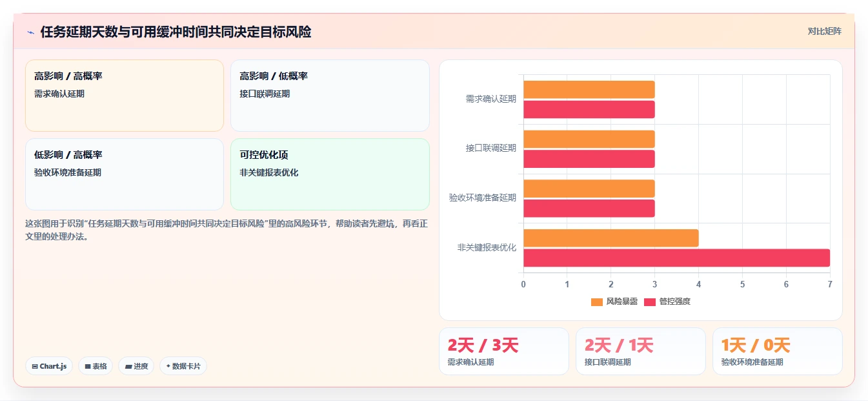Viewport: 868px width, 401px height.
Task: Click the progress icon in the 进度 chip
Action: click(128, 366)
